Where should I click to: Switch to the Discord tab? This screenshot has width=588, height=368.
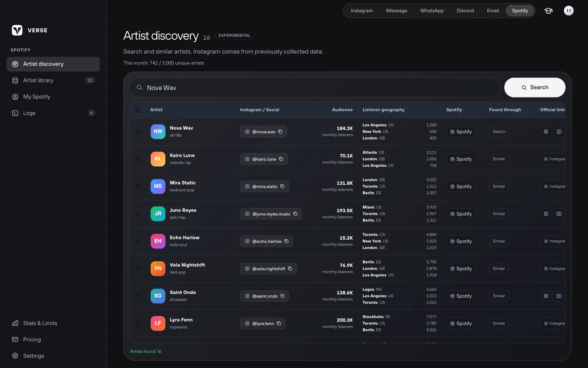(x=465, y=11)
